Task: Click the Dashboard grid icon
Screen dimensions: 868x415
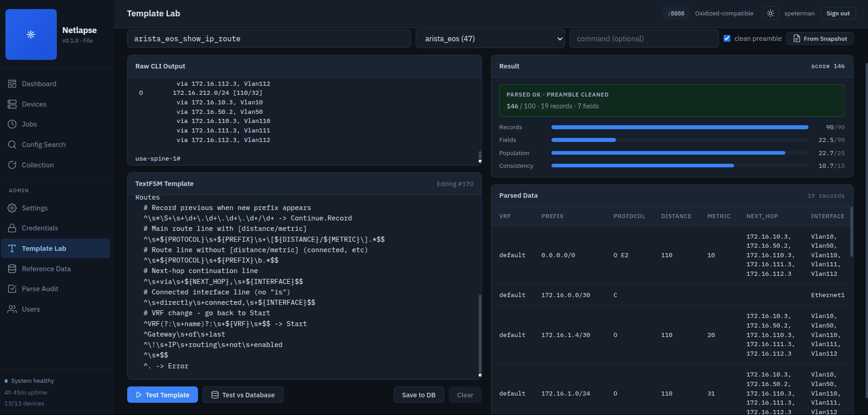Action: (12, 84)
